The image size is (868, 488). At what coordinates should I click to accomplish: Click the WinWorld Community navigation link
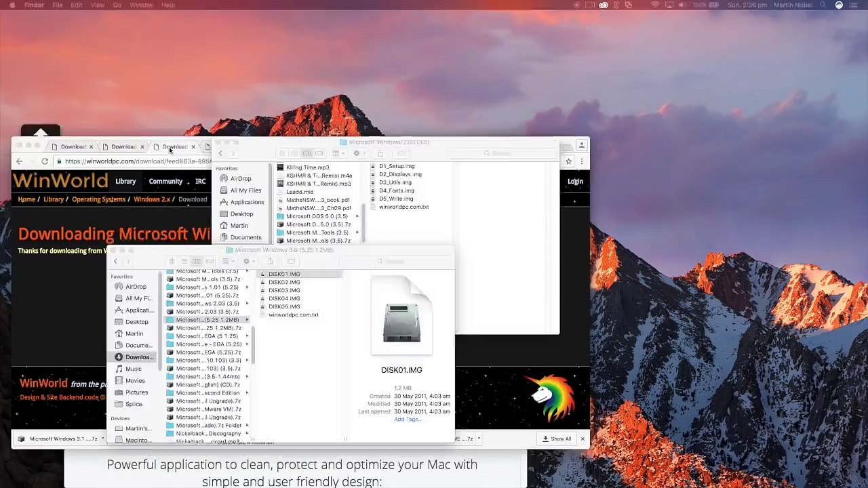pyautogui.click(x=165, y=182)
